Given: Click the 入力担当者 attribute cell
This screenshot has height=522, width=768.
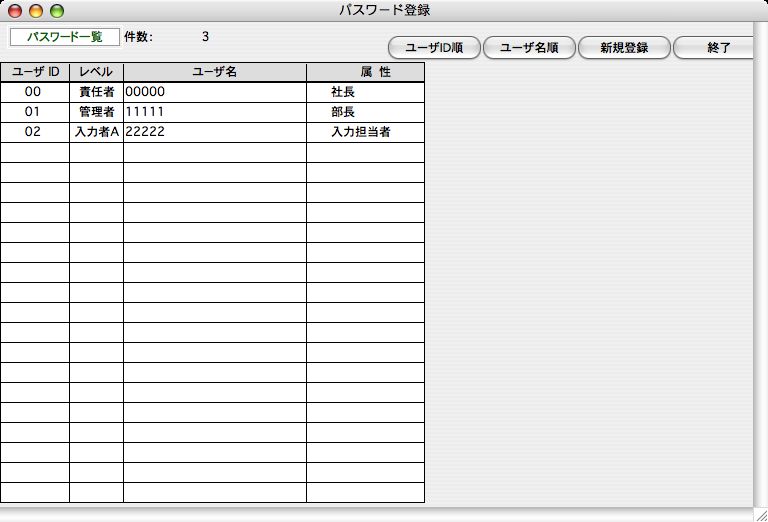Looking at the screenshot, I should [x=364, y=132].
